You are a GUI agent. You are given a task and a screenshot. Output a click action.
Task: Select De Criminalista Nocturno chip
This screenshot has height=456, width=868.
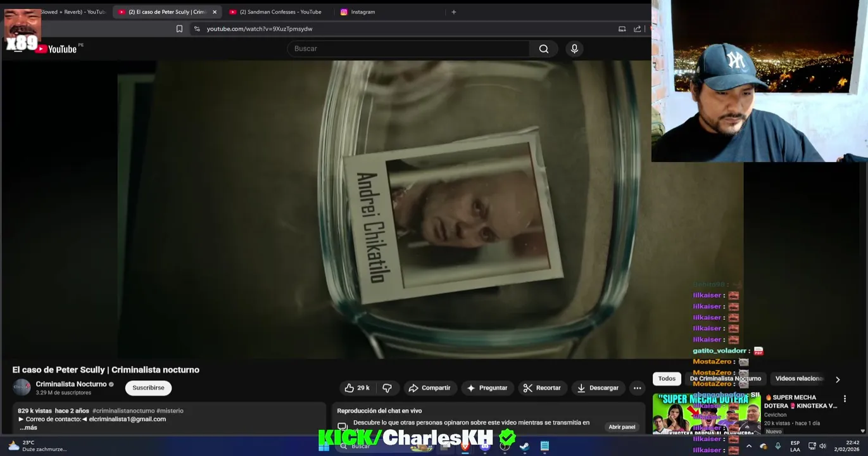coord(725,379)
